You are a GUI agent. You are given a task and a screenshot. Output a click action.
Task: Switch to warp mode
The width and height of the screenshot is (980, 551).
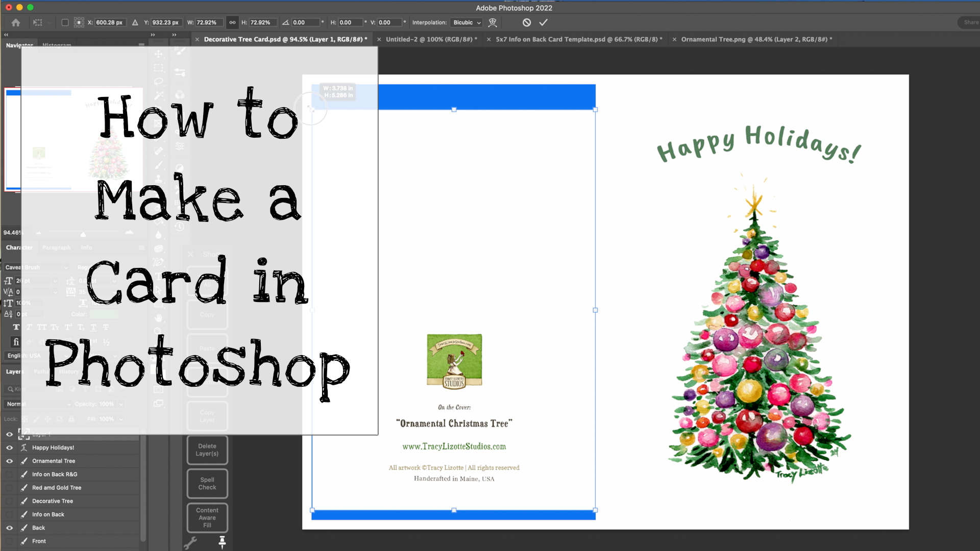(x=493, y=22)
